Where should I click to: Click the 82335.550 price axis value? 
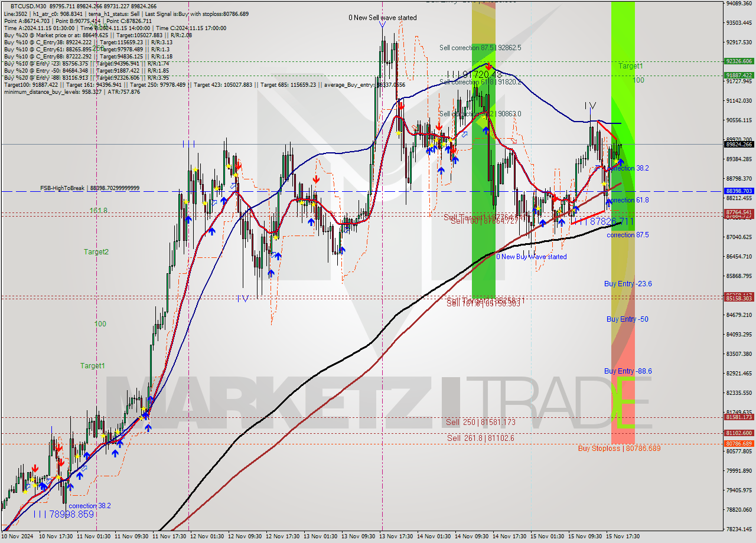click(739, 393)
